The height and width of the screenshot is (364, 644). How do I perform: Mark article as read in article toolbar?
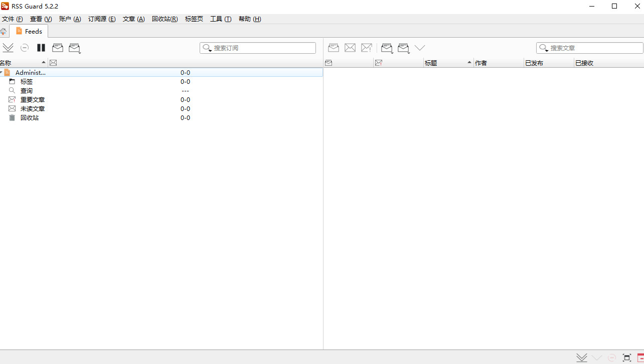pyautogui.click(x=334, y=48)
